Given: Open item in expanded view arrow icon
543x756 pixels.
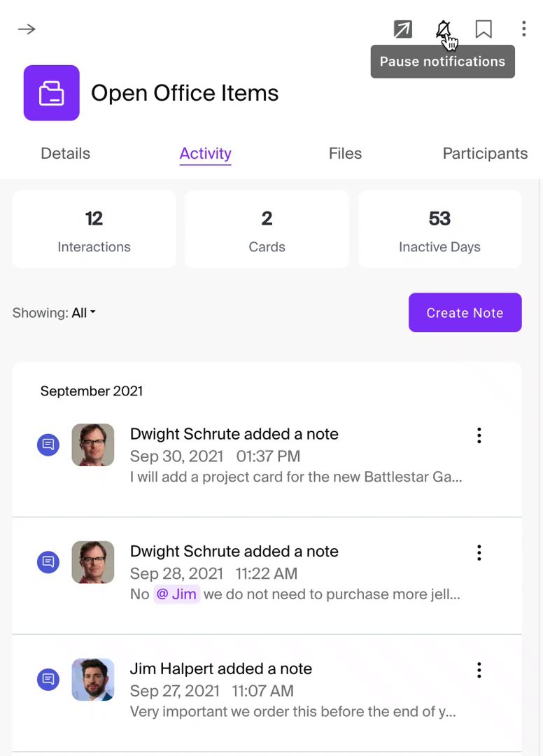Looking at the screenshot, I should click(403, 29).
